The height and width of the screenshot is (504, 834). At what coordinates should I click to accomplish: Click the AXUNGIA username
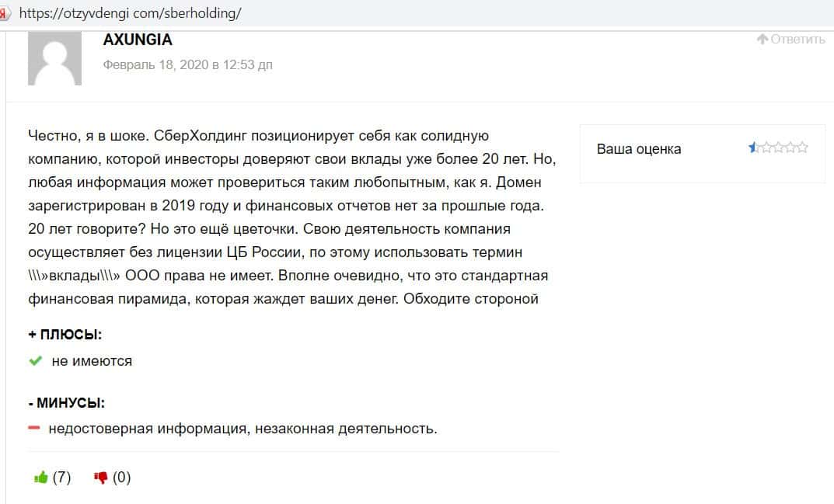click(x=138, y=40)
